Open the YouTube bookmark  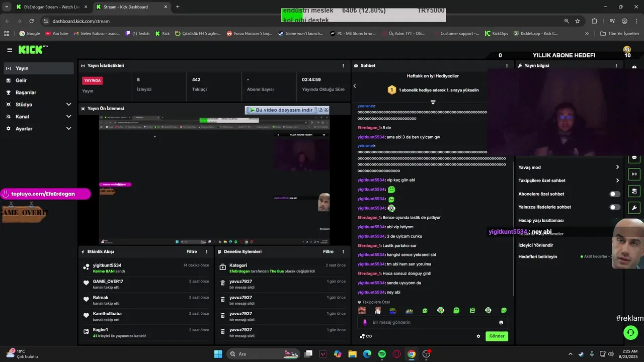tap(56, 34)
